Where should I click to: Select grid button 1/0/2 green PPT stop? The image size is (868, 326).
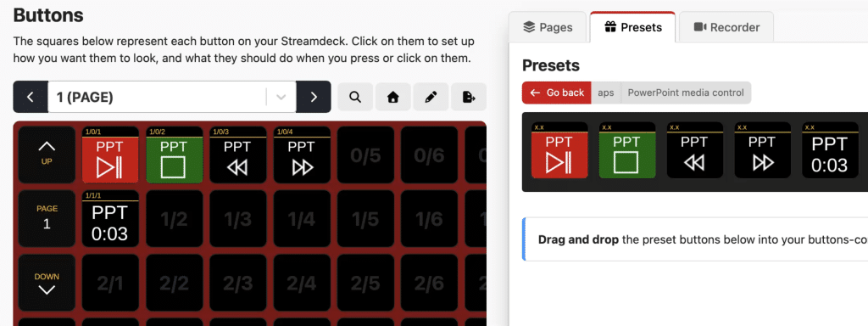click(x=174, y=155)
